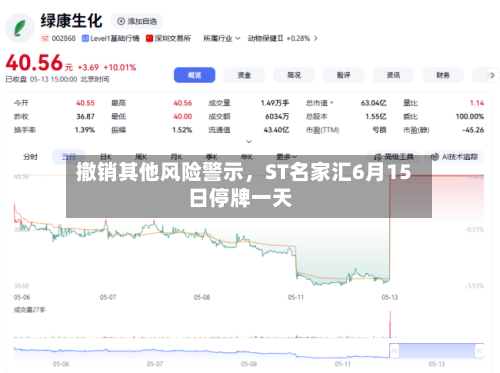
Task: Click the 量比 value 1.14
Action: (x=477, y=103)
